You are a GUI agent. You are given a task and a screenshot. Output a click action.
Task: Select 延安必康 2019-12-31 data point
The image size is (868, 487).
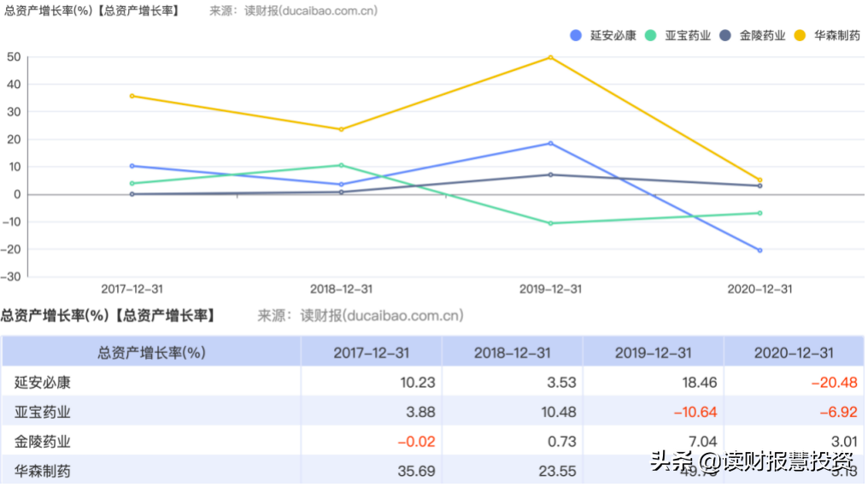(550, 144)
